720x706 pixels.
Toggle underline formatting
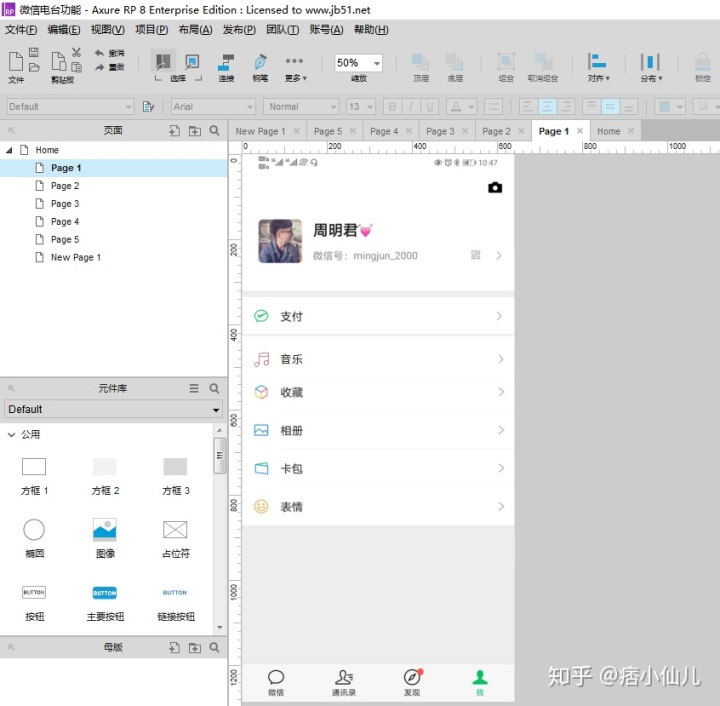click(x=430, y=106)
